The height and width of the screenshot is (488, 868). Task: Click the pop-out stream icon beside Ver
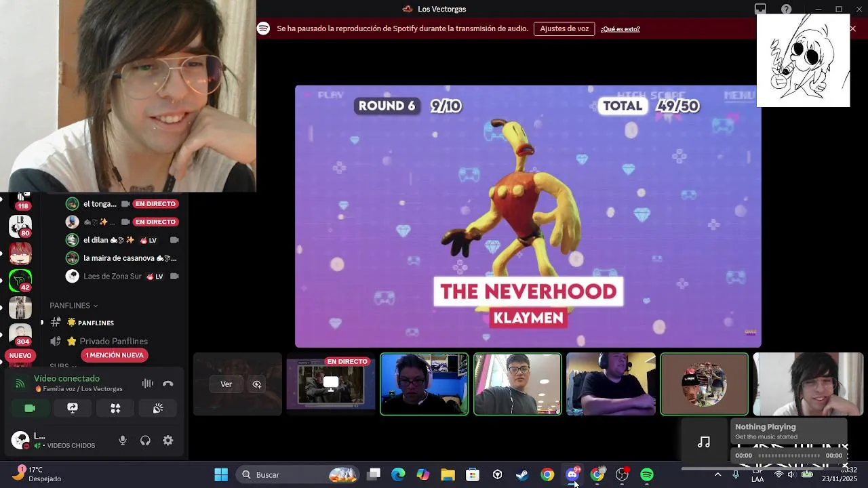257,384
